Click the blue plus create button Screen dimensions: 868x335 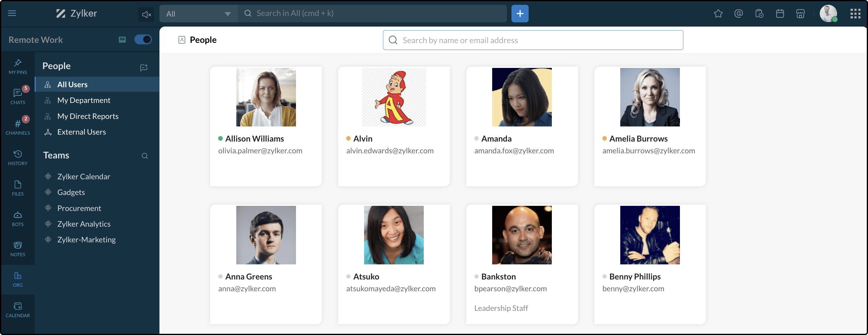click(x=520, y=14)
